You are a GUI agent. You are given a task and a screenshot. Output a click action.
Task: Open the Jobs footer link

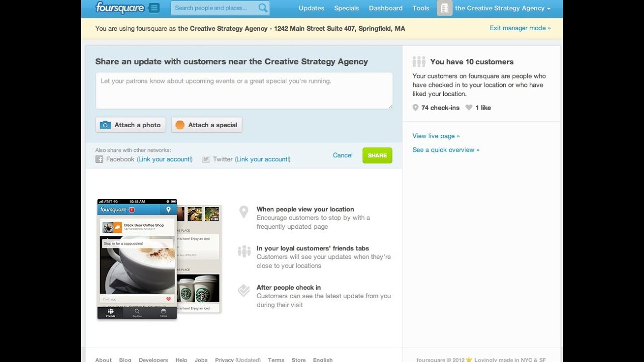point(201,359)
